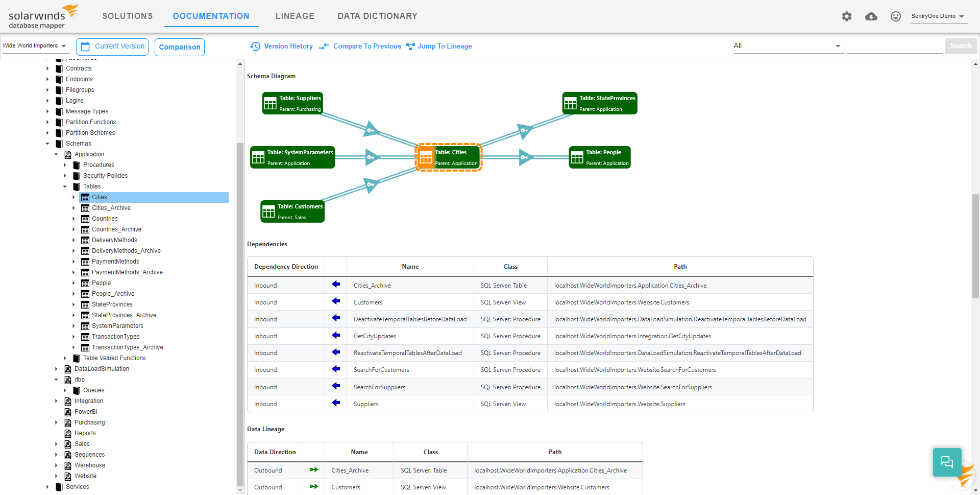Screen dimensions: 980x495
Task: Select the Queues folder under dbo
Action: coord(93,390)
